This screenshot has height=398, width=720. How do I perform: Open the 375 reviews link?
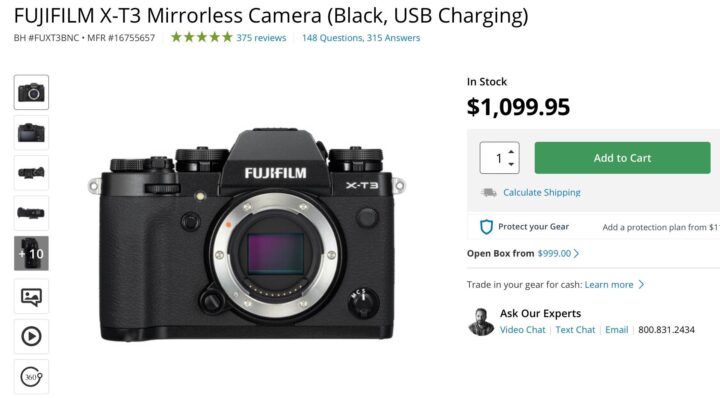[x=261, y=38]
